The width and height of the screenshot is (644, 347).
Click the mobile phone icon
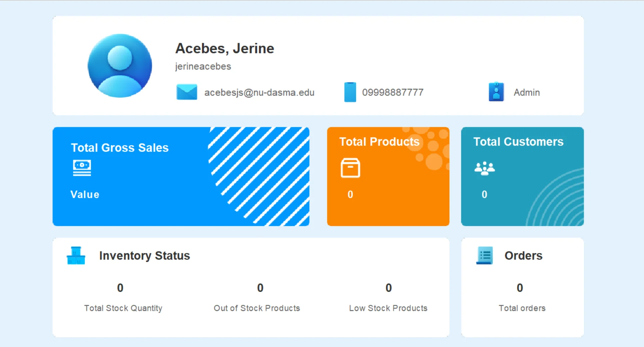click(x=350, y=92)
